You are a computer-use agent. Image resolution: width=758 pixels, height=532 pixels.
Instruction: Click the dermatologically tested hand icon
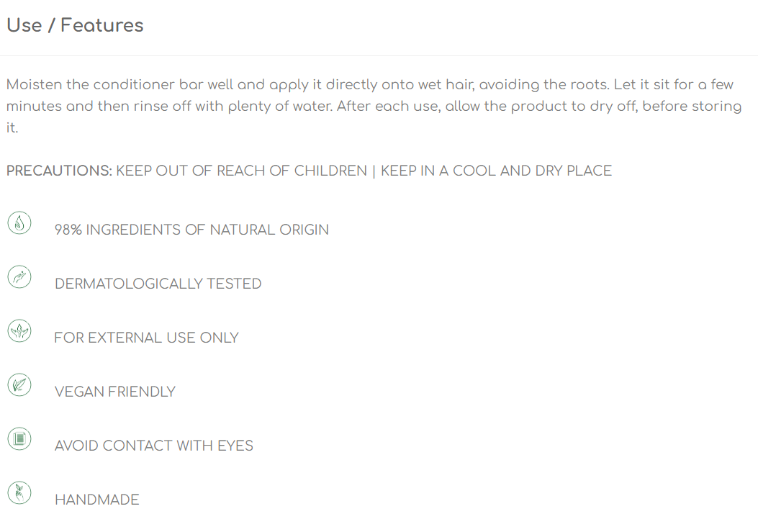tap(19, 277)
